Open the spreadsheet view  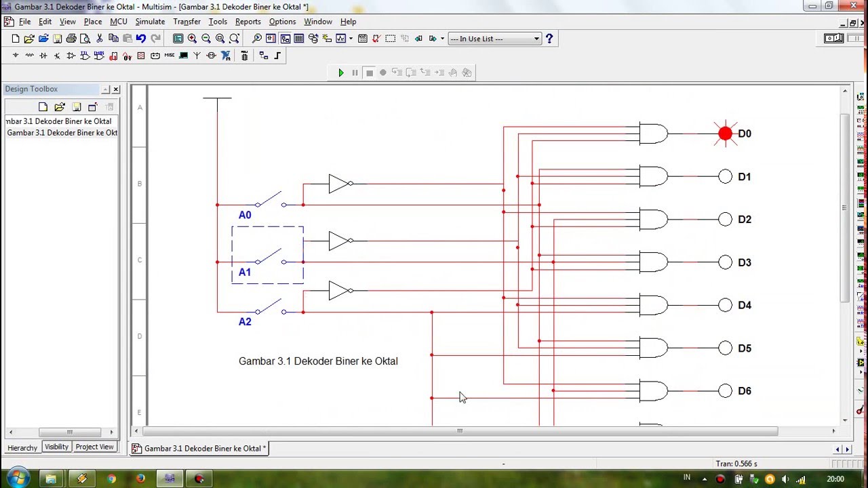pos(298,39)
